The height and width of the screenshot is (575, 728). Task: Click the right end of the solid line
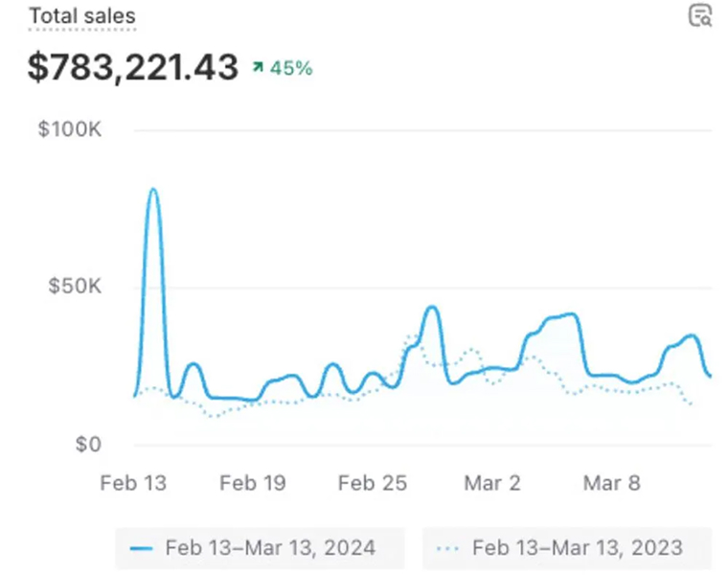coord(710,376)
